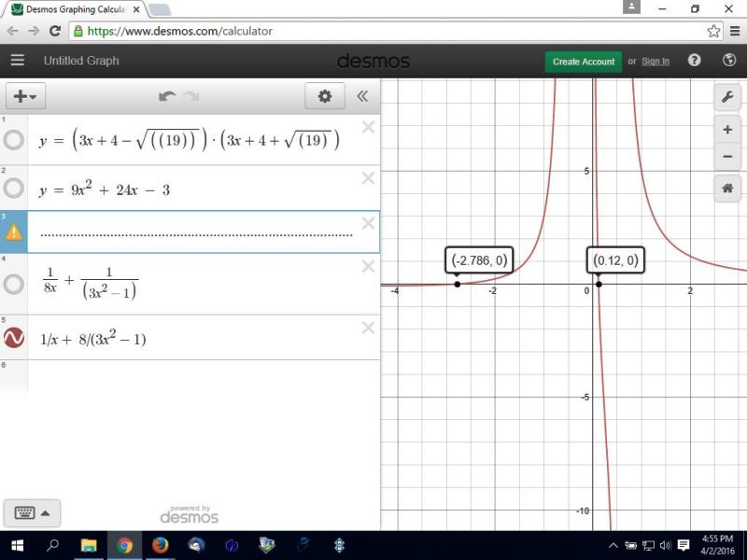Screen dimensions: 747x560
Task: Toggle visibility of expression 1 graph
Action: tap(13, 141)
